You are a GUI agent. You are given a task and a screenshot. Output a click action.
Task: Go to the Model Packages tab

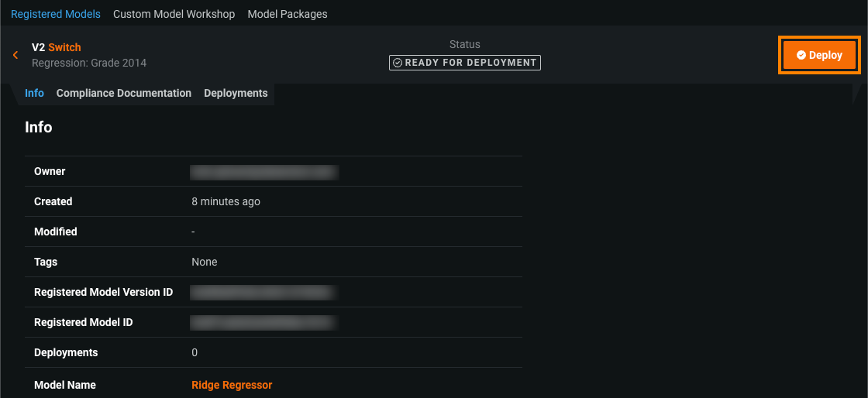[x=288, y=14]
